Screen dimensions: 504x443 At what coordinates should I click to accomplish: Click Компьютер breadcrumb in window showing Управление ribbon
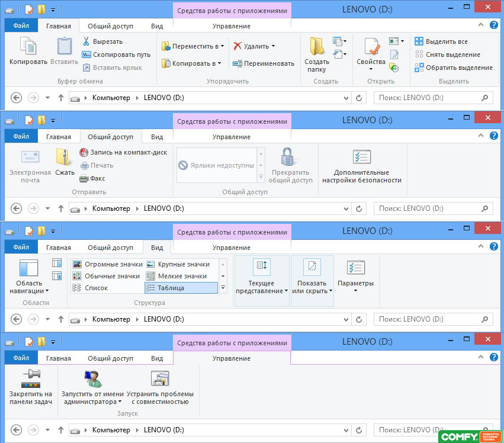(x=111, y=430)
